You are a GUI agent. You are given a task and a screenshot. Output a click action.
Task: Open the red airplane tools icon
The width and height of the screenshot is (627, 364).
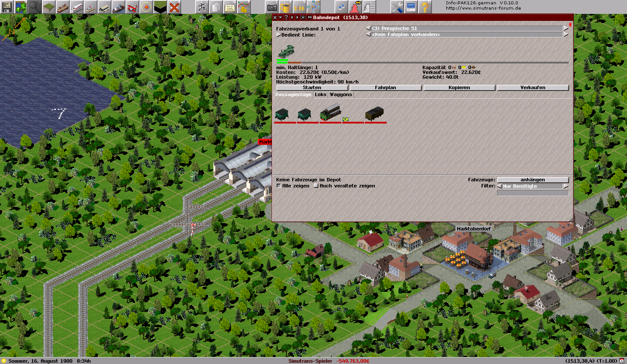(x=132, y=7)
